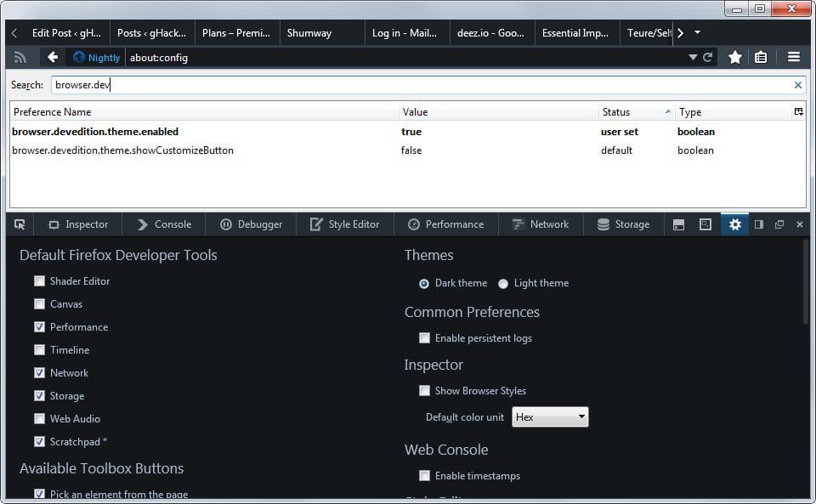The height and width of the screenshot is (504, 816).
Task: Detach toolbox into separate window
Action: tap(779, 224)
